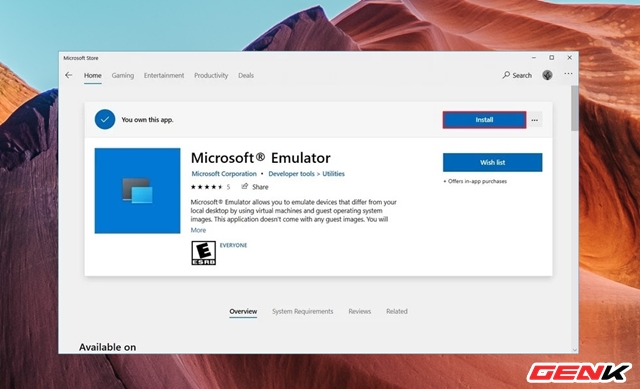Open the user account avatar
The width and height of the screenshot is (640, 389).
547,75
